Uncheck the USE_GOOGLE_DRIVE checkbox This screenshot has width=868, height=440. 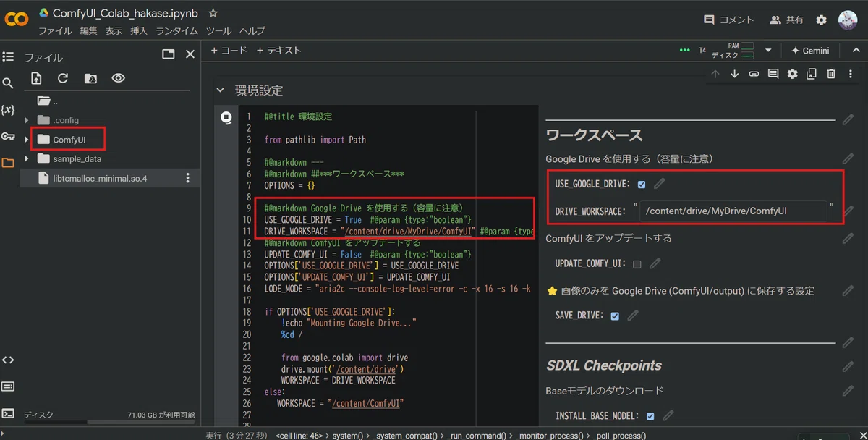tap(642, 184)
